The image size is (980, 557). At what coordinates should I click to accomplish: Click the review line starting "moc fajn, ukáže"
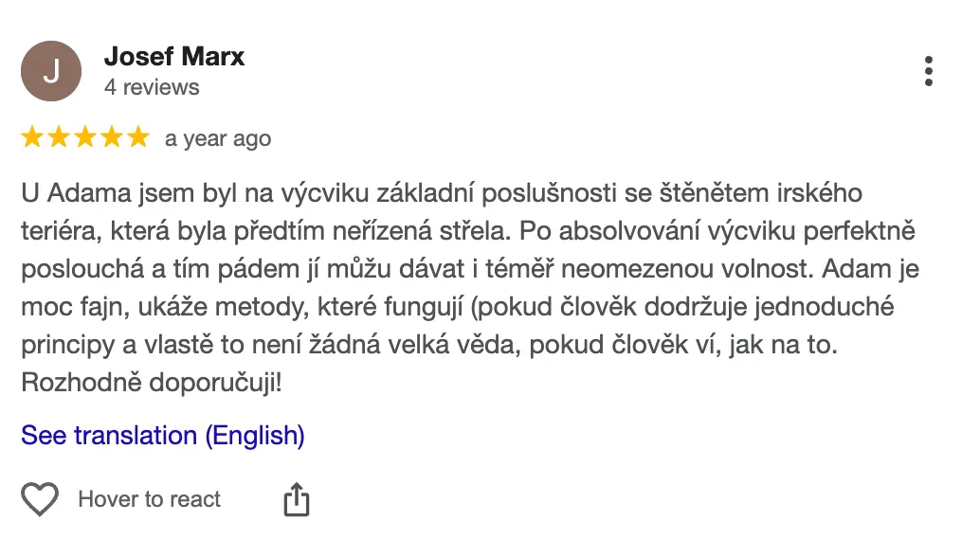click(458, 307)
